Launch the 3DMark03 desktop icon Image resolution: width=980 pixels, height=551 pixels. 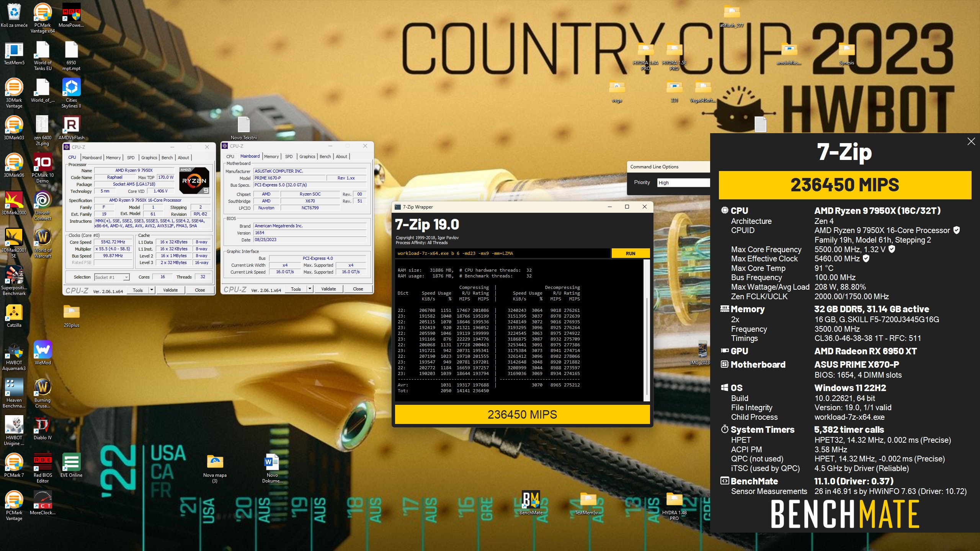tap(14, 128)
